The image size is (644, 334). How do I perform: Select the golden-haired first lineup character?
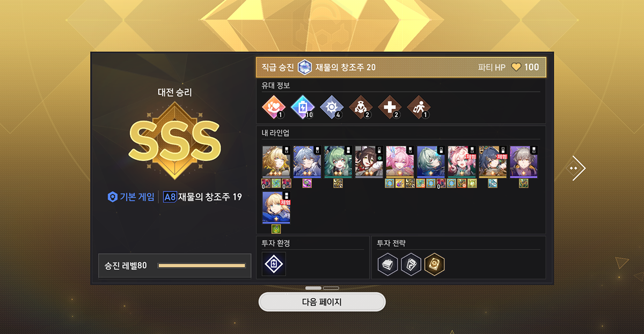pyautogui.click(x=276, y=162)
